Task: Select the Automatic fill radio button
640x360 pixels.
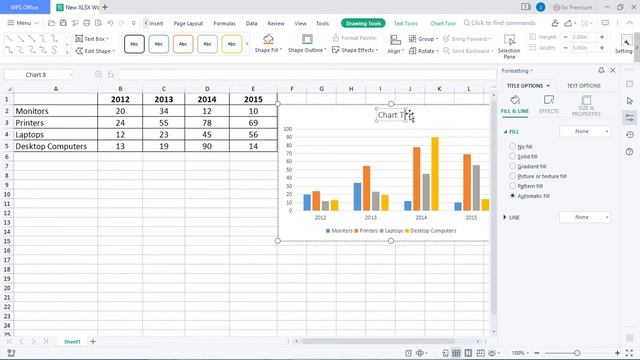Action: (x=513, y=196)
